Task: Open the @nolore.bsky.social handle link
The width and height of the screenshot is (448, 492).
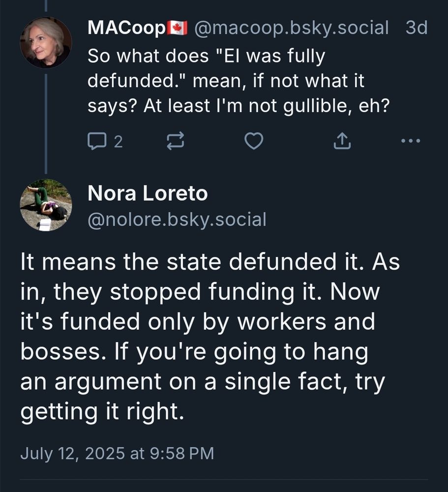Action: [x=177, y=219]
